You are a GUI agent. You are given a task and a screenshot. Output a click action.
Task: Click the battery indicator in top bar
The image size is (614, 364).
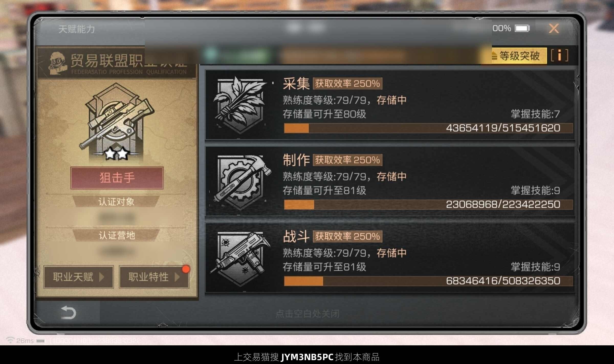coord(522,28)
